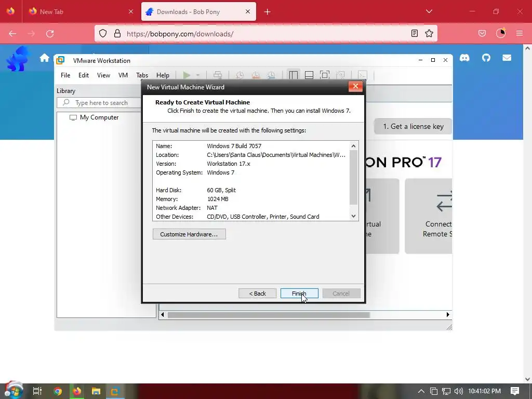Image resolution: width=532 pixels, height=399 pixels.
Task: Click the green Power On play icon
Action: (x=187, y=75)
